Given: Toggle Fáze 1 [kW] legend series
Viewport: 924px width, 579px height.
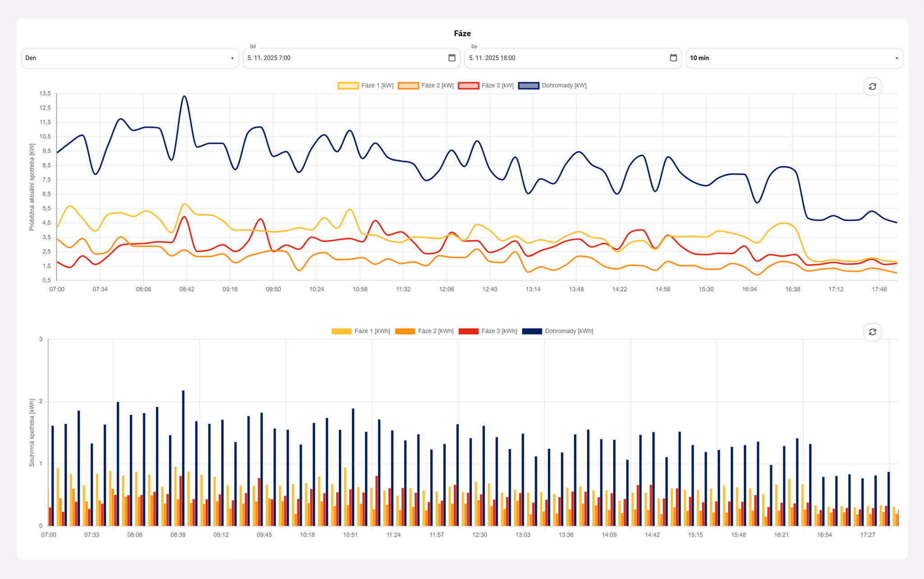Looking at the screenshot, I should point(366,86).
